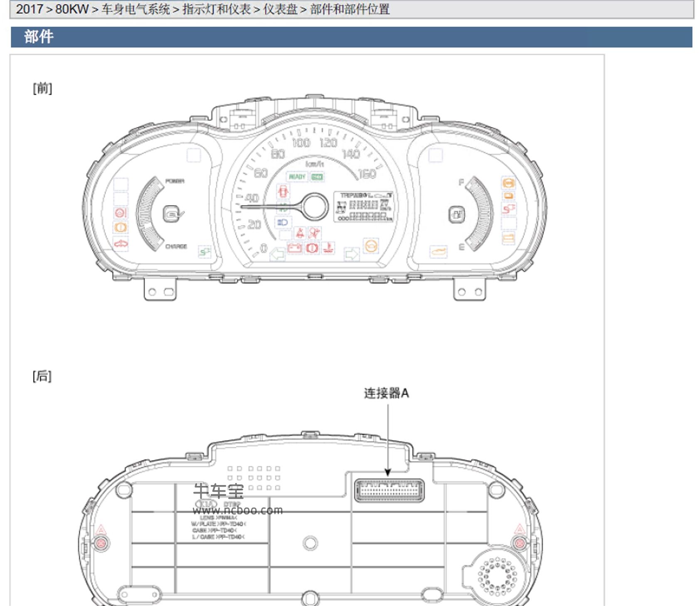Click the "L/CASE >PP-TD40<" material marking
This screenshot has height=606, width=700.
click(218, 537)
